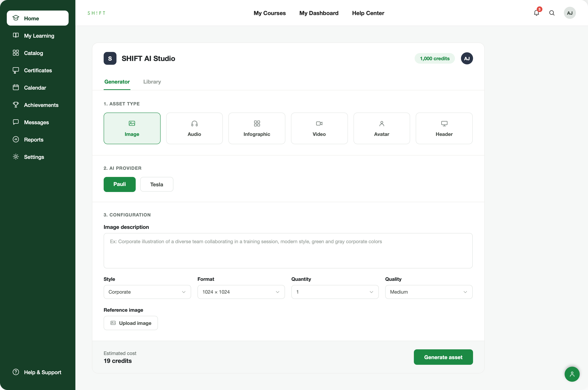Click the search magnifier icon

click(552, 13)
